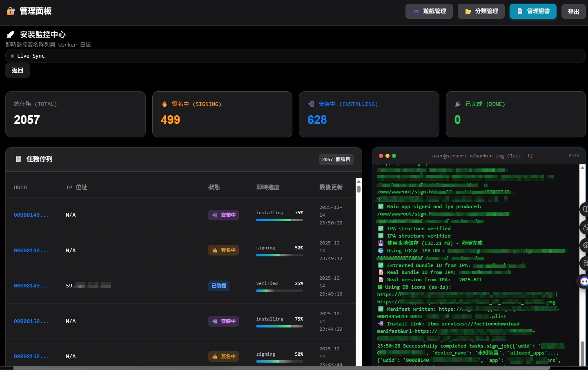Click the 已驗證 status badge
The width and height of the screenshot is (588, 370).
(x=219, y=286)
